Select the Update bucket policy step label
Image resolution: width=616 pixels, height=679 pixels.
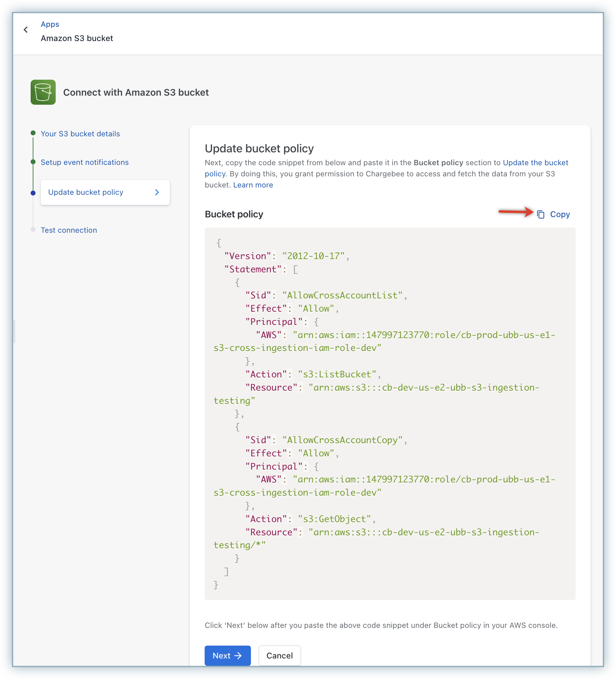[x=86, y=192]
